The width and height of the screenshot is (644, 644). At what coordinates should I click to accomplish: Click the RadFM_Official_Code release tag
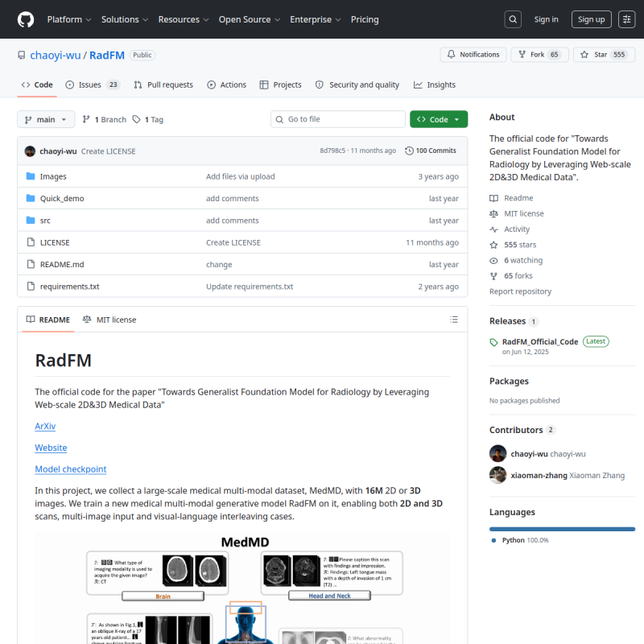click(539, 341)
